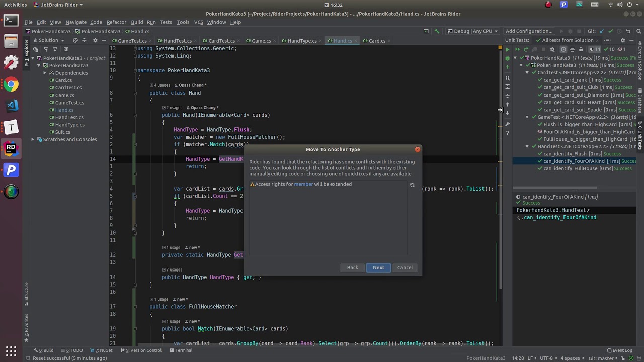Open Rider icon in Ubuntu dock
644x362 pixels.
[11, 149]
